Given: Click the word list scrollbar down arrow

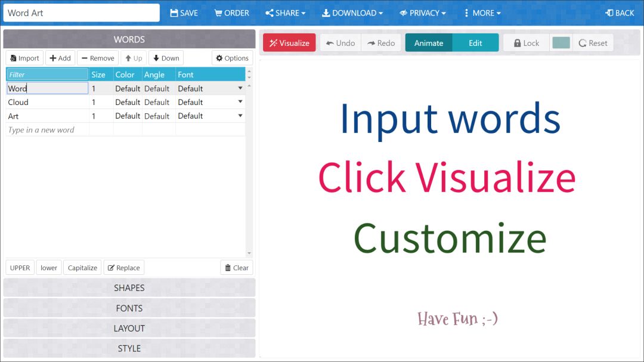Looking at the screenshot, I should (x=249, y=253).
